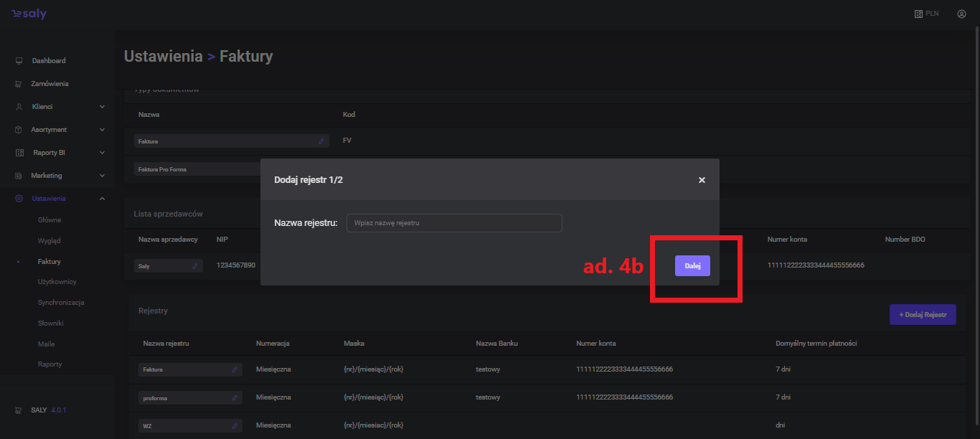This screenshot has height=439, width=980.
Task: Collapse the Ustawienia menu
Action: coord(102,199)
